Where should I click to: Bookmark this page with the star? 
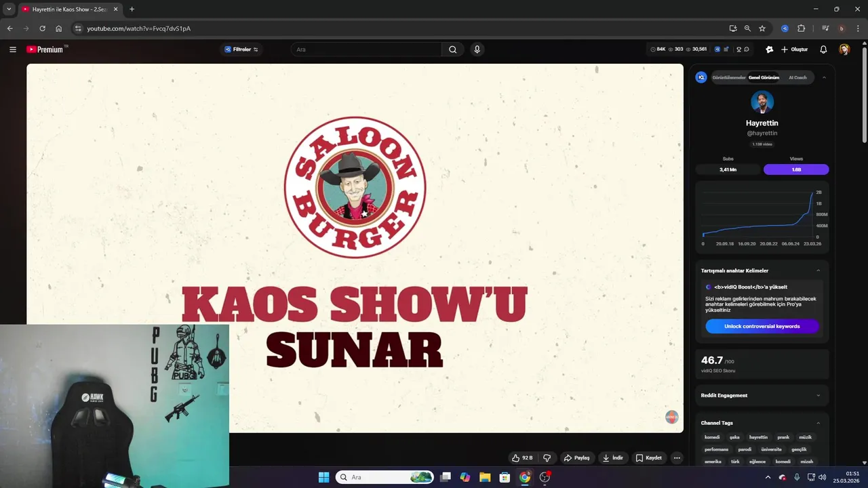coord(762,28)
